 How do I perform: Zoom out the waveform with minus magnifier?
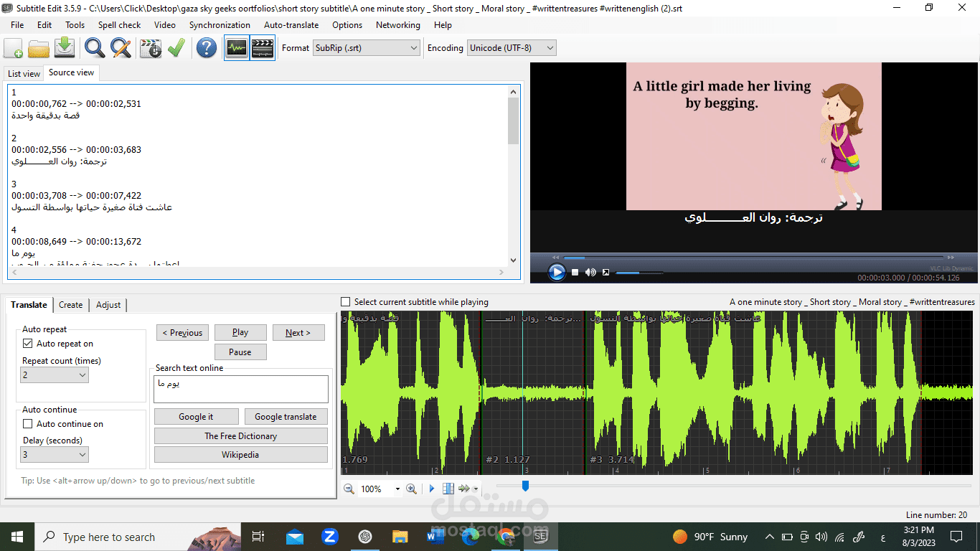click(x=349, y=489)
